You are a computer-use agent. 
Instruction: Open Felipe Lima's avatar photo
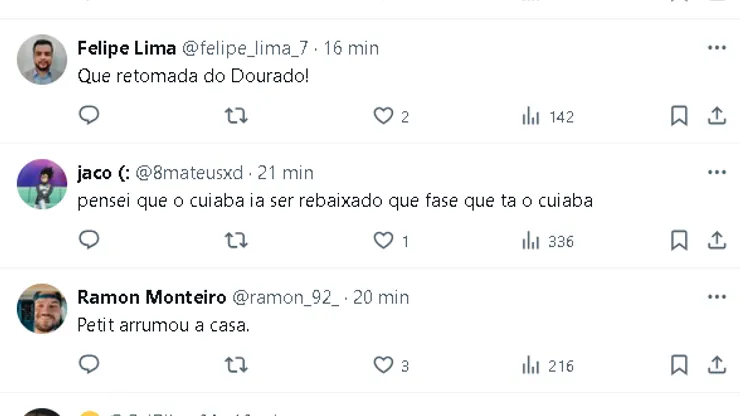[x=42, y=60]
